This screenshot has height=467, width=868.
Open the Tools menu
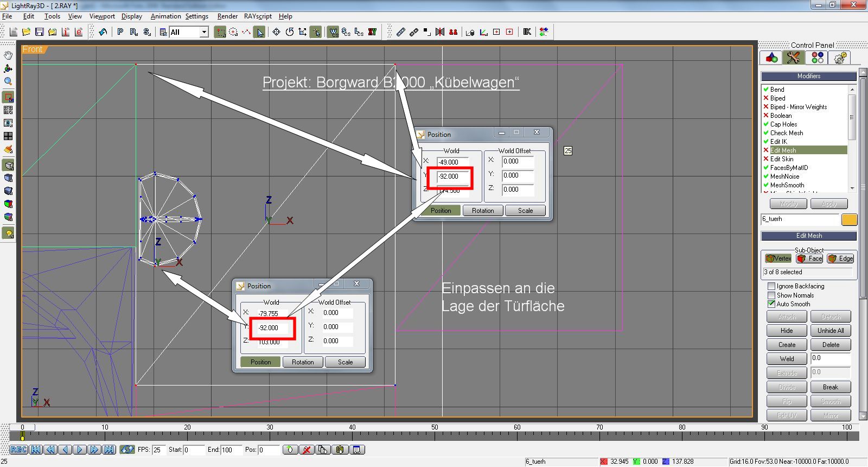pyautogui.click(x=52, y=16)
